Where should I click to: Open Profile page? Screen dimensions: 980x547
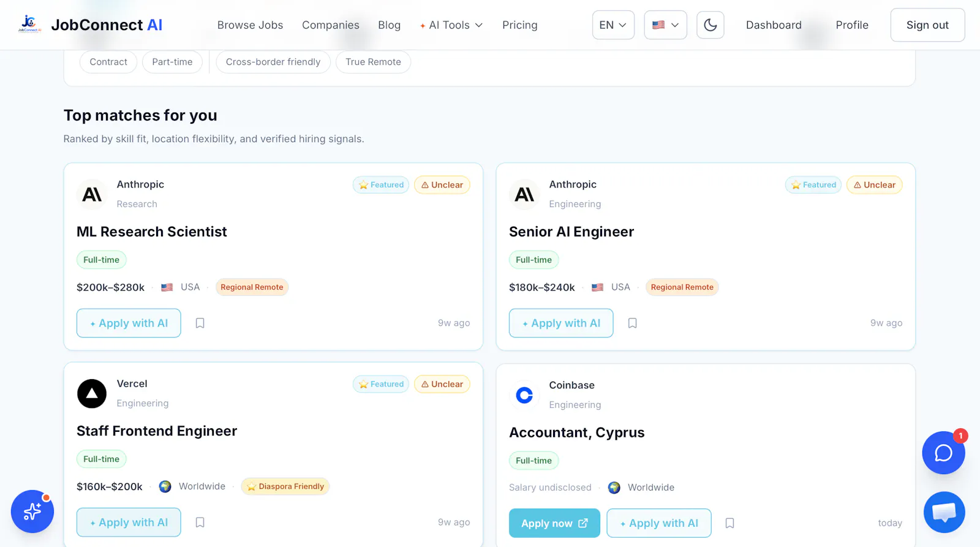click(852, 25)
